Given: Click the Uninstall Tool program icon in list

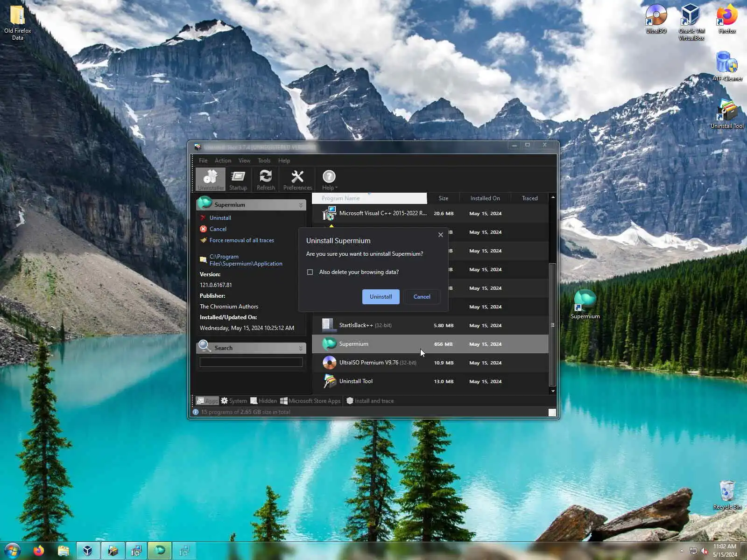Looking at the screenshot, I should (329, 381).
